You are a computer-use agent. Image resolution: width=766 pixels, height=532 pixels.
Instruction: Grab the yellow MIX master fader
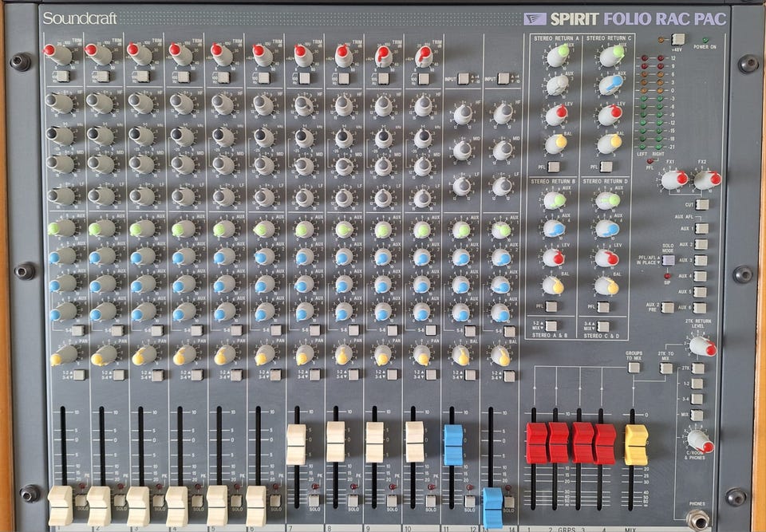pos(636,444)
